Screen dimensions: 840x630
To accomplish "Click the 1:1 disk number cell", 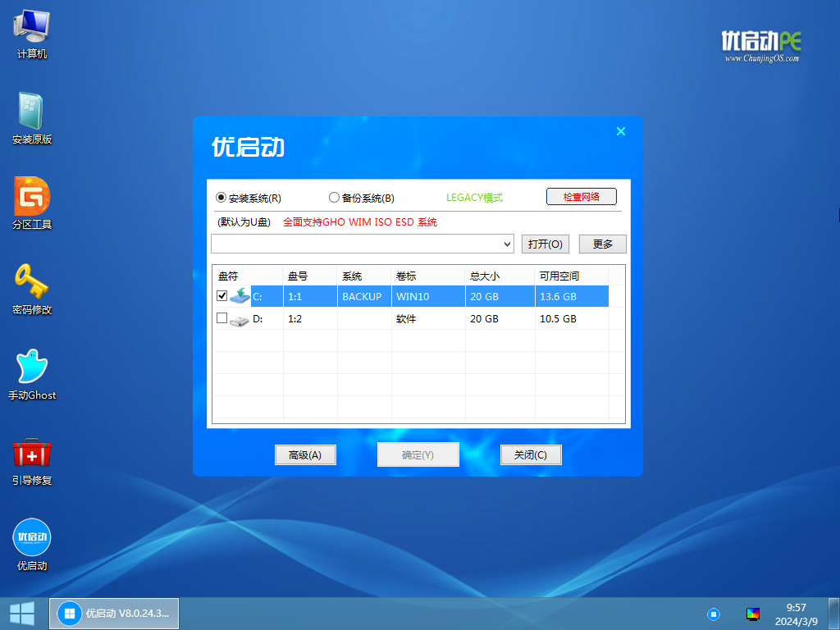I will tap(310, 296).
